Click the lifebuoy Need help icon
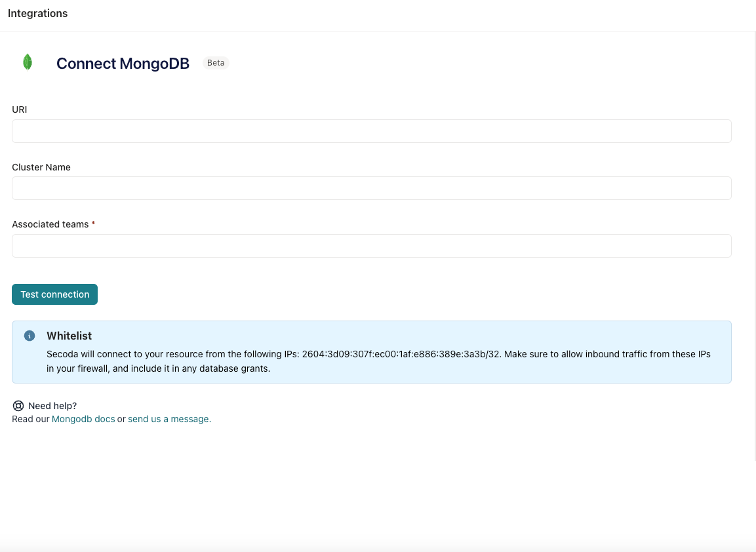 18,406
